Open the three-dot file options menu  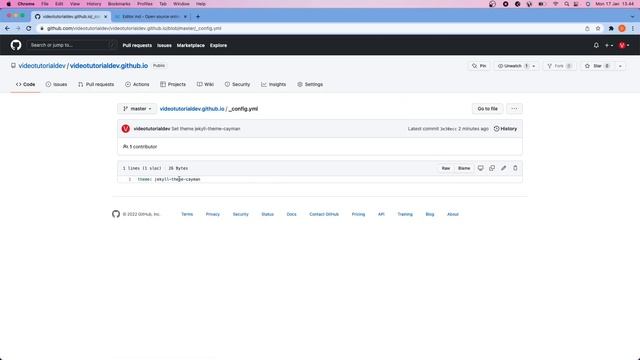tap(514, 109)
